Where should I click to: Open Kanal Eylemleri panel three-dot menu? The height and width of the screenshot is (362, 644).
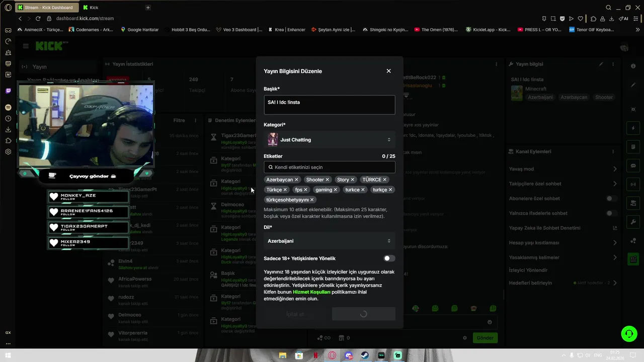click(x=613, y=151)
